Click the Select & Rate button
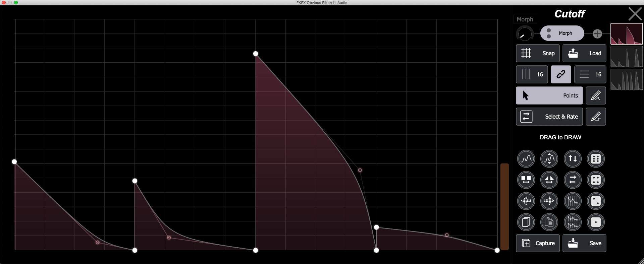 [x=549, y=117]
